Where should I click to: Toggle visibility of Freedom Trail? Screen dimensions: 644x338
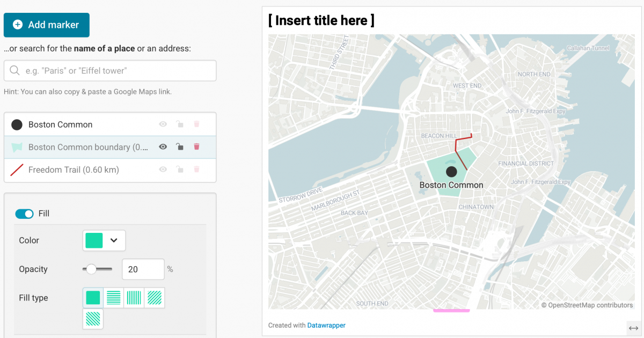point(163,170)
